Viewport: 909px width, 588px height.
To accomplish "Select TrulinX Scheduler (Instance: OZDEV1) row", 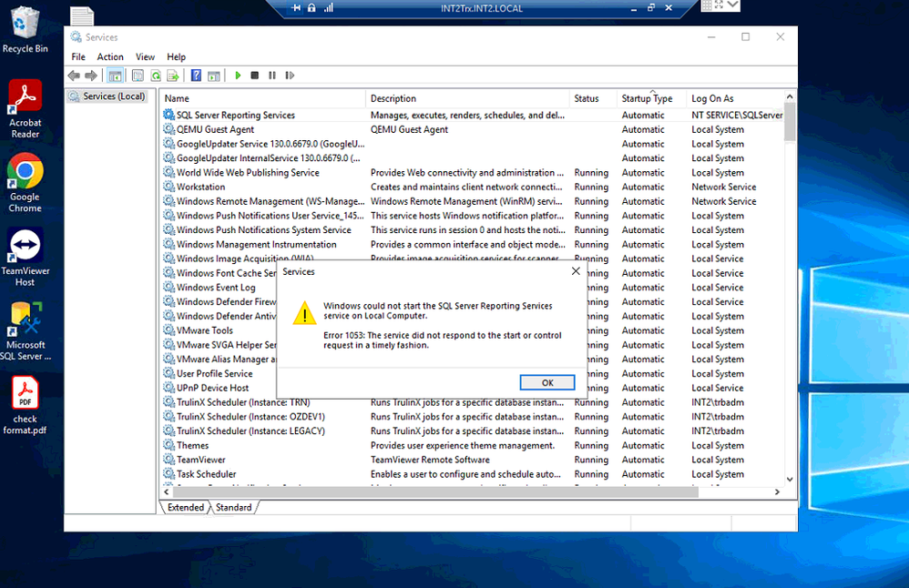I will pos(473,417).
